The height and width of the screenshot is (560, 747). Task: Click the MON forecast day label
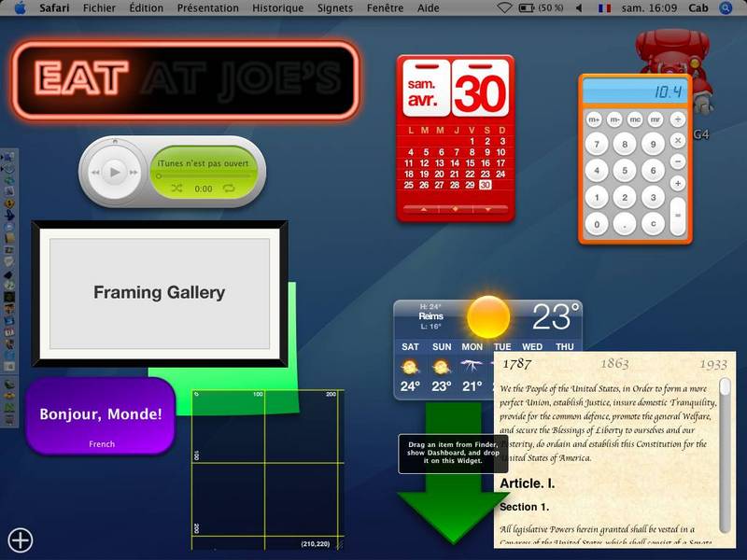coord(472,346)
